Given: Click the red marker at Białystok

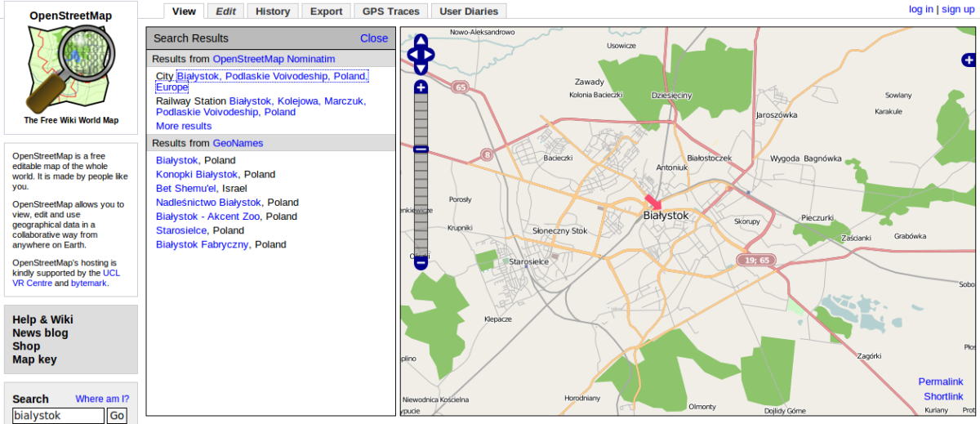Looking at the screenshot, I should pos(653,202).
